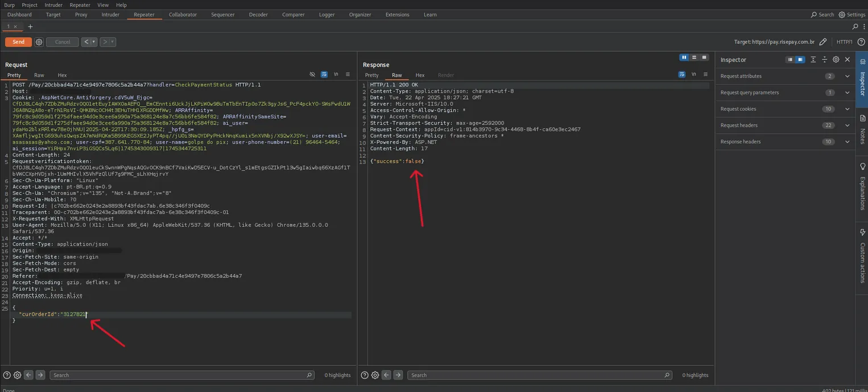Switch Response view to Hex tab
The image size is (868, 392).
[420, 75]
